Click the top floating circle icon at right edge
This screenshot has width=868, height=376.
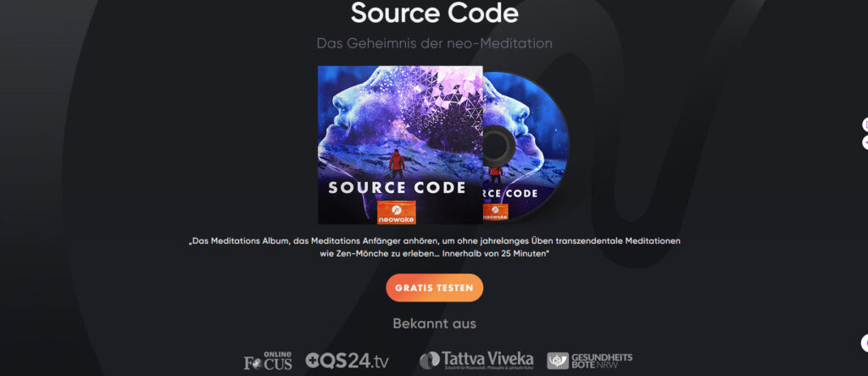(865, 125)
